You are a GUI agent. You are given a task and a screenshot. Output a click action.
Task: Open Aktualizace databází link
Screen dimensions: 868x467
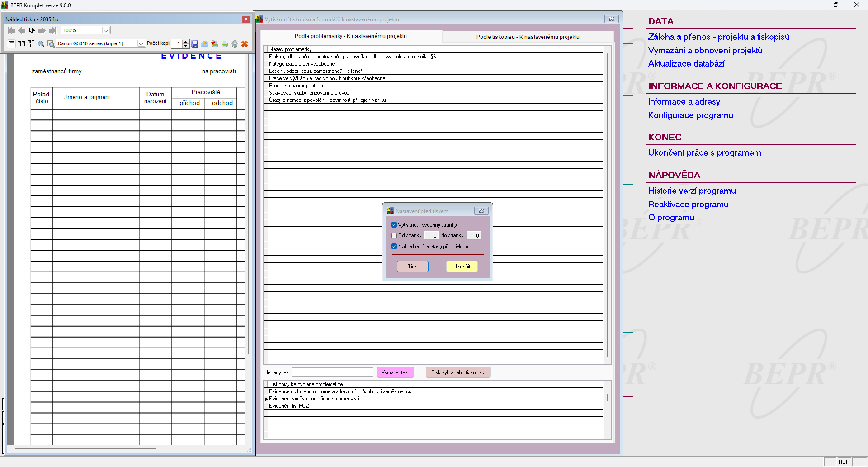686,64
